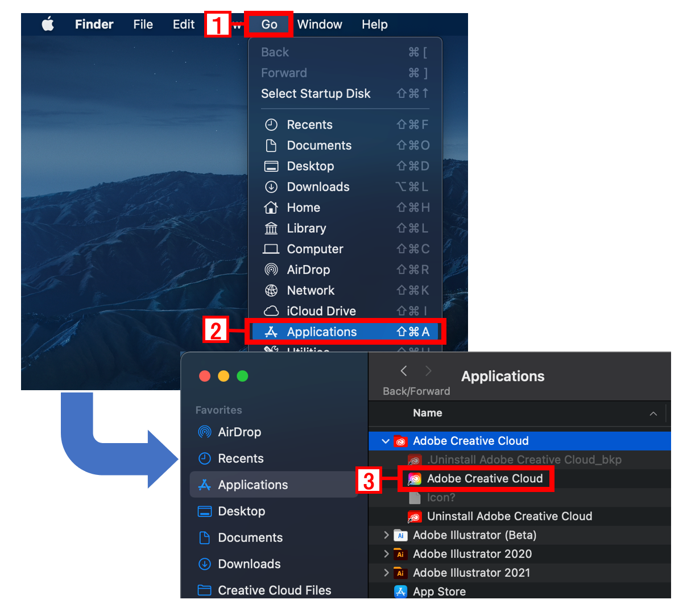Choose Home from the Go menu

[x=345, y=208]
